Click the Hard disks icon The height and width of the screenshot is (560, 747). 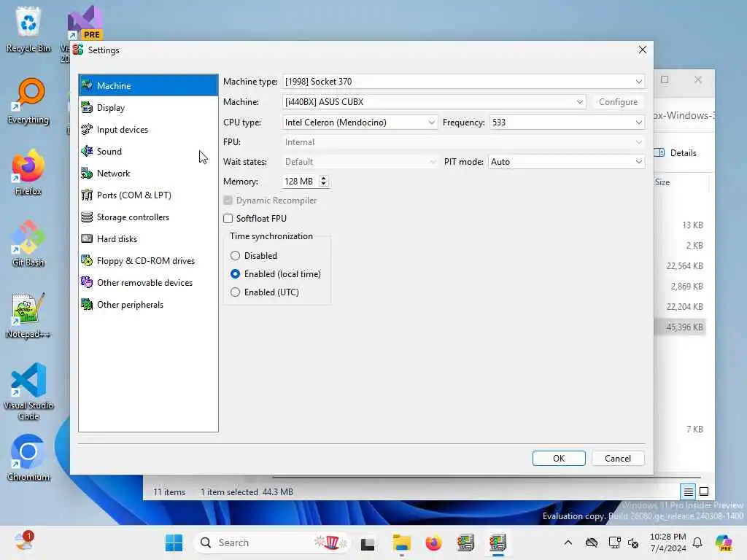87,238
